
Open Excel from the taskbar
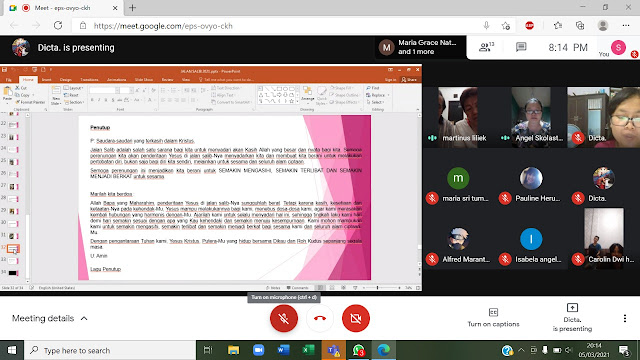click(308, 350)
